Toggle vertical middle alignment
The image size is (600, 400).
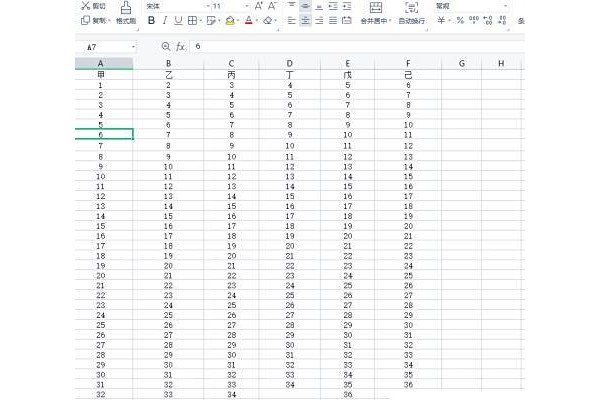305,6
